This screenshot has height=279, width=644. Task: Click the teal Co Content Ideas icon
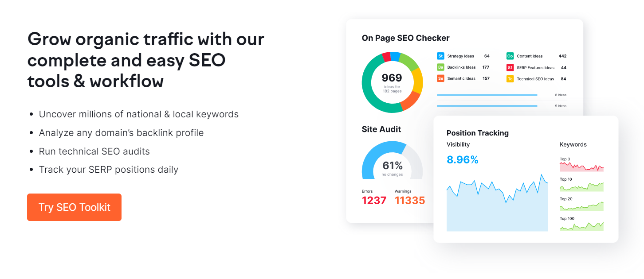[x=510, y=56]
